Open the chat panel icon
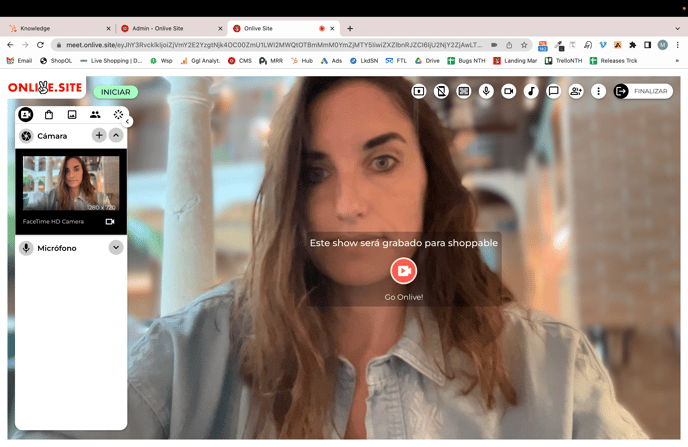This screenshot has height=447, width=688. (x=553, y=91)
